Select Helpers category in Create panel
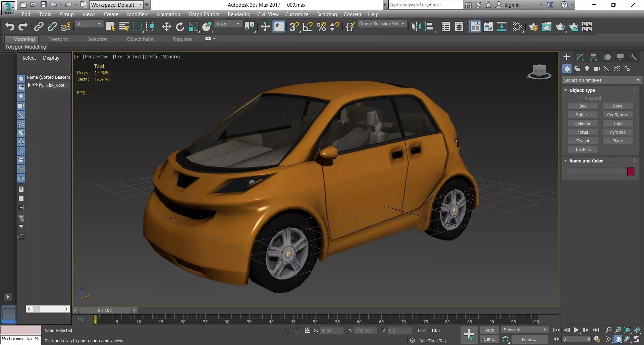 coord(607,69)
